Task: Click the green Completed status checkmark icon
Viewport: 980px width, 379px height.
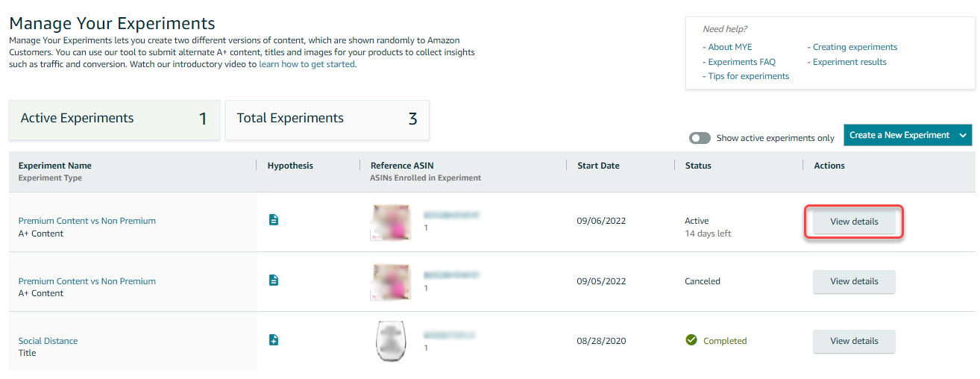Action: pyautogui.click(x=691, y=340)
